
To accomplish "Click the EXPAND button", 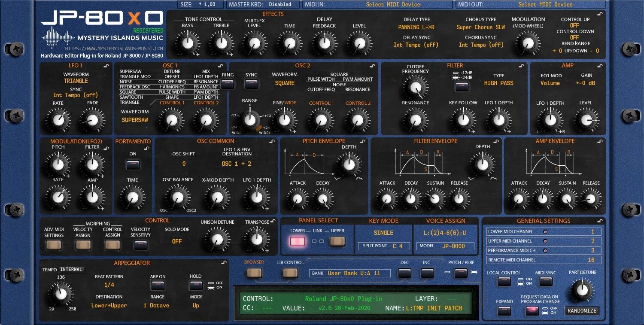I will click(504, 311).
